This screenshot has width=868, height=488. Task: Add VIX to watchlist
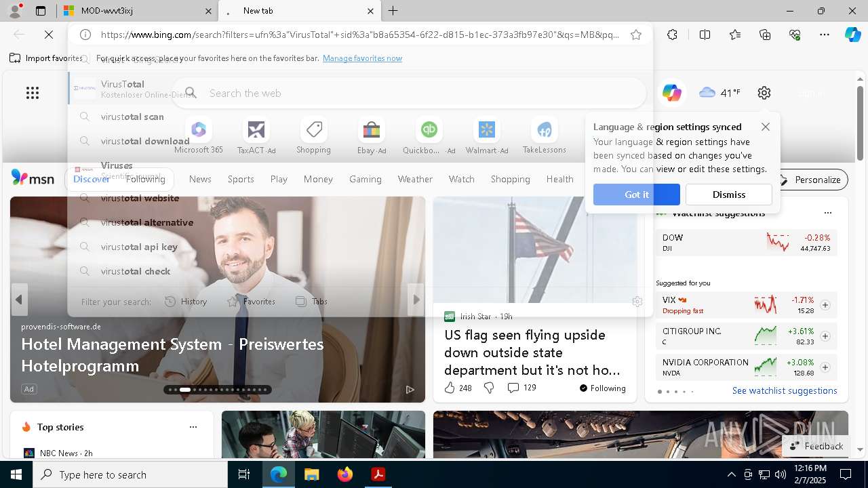tap(825, 305)
